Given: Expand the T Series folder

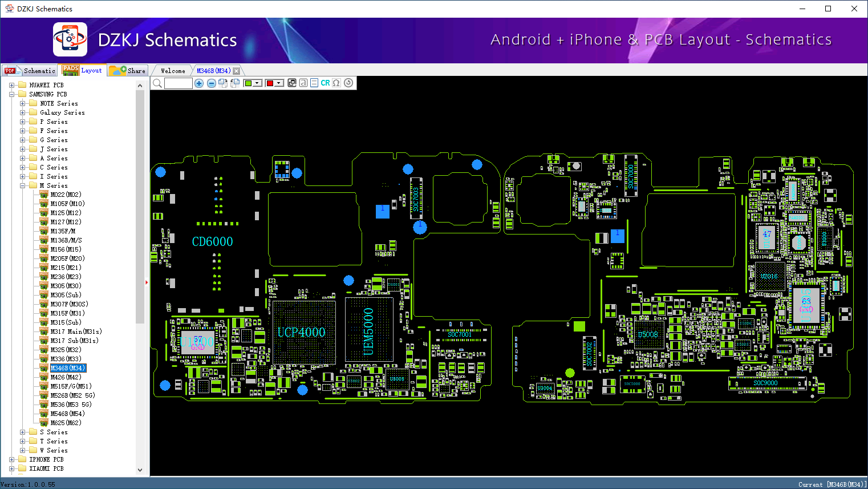Looking at the screenshot, I should click(x=23, y=441).
